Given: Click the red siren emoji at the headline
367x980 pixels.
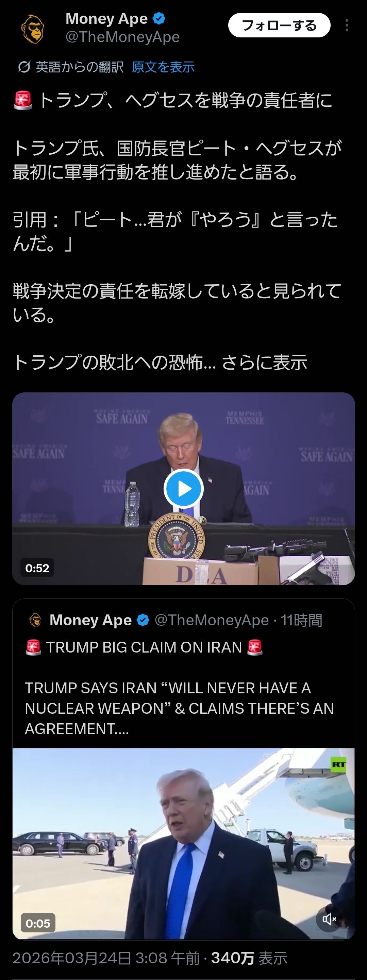Looking at the screenshot, I should pos(23,100).
